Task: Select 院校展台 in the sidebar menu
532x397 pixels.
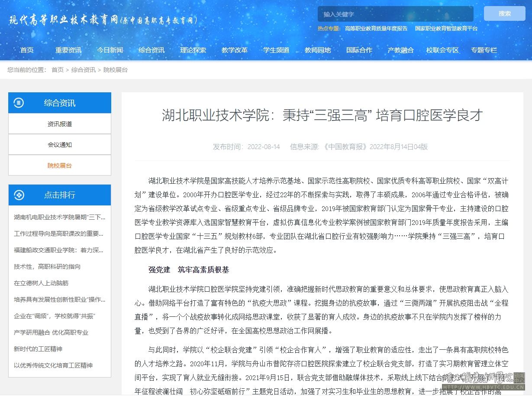Action: pyautogui.click(x=60, y=166)
